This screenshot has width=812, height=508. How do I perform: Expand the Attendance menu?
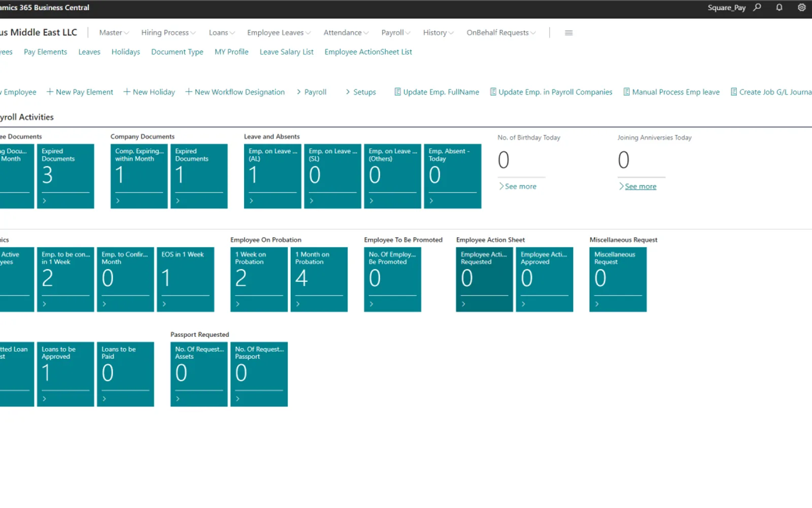[346, 33]
